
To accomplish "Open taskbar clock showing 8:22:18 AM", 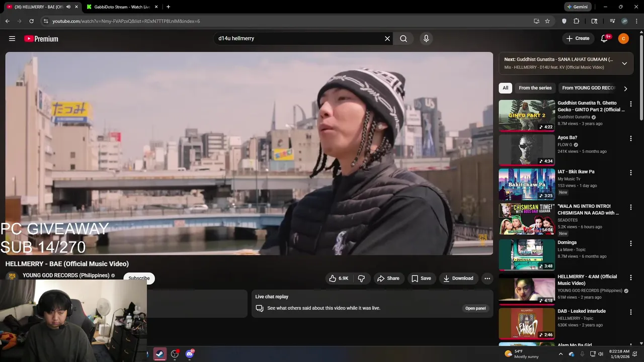I will (619, 354).
